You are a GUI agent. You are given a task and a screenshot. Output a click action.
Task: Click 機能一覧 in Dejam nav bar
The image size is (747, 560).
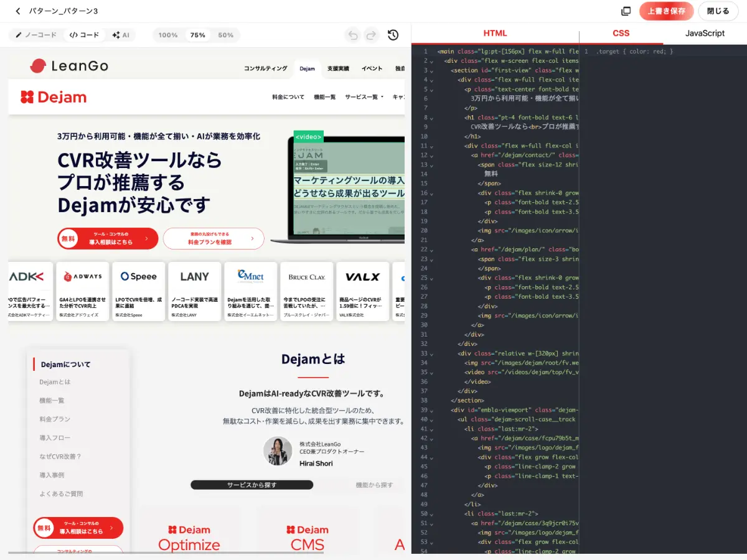(325, 97)
